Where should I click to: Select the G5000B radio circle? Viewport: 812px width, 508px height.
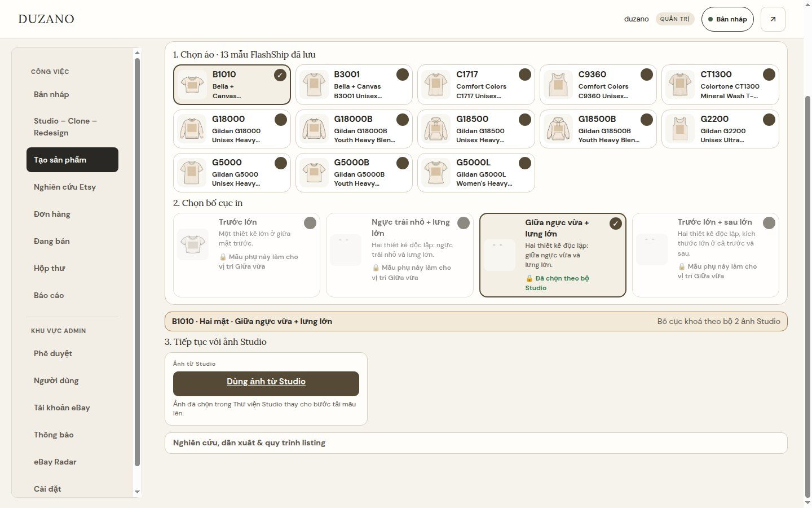[x=403, y=163]
